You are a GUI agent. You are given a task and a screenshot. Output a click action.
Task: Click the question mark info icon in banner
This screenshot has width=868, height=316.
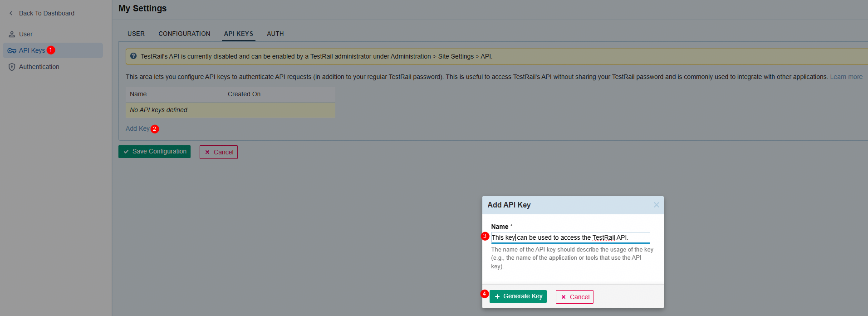click(x=133, y=56)
